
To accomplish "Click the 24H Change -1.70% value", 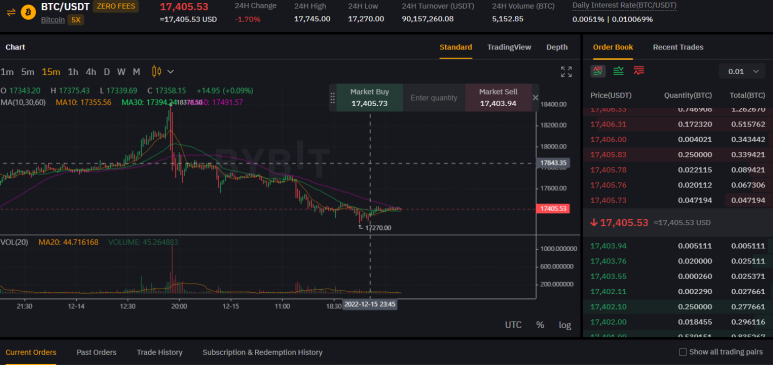I will click(x=247, y=19).
